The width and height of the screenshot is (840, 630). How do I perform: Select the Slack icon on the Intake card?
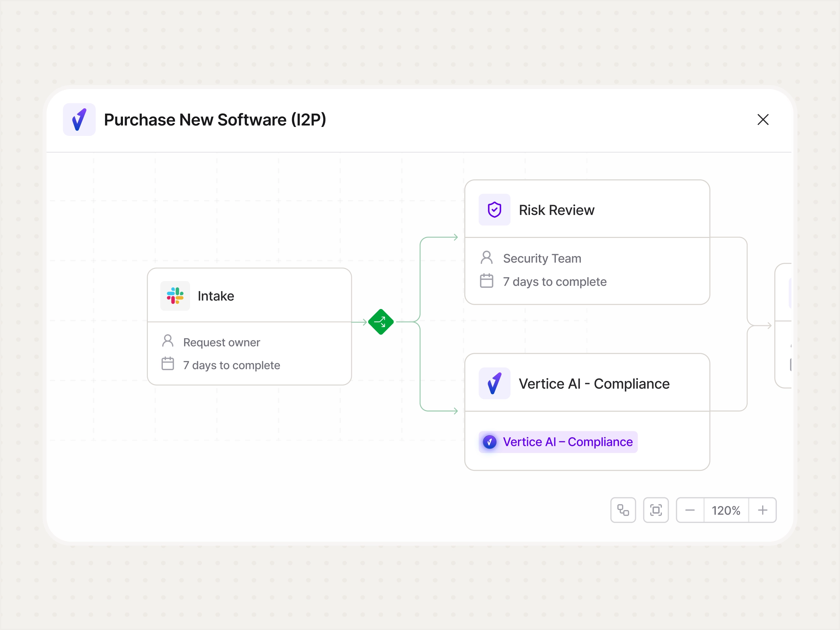[x=175, y=296]
